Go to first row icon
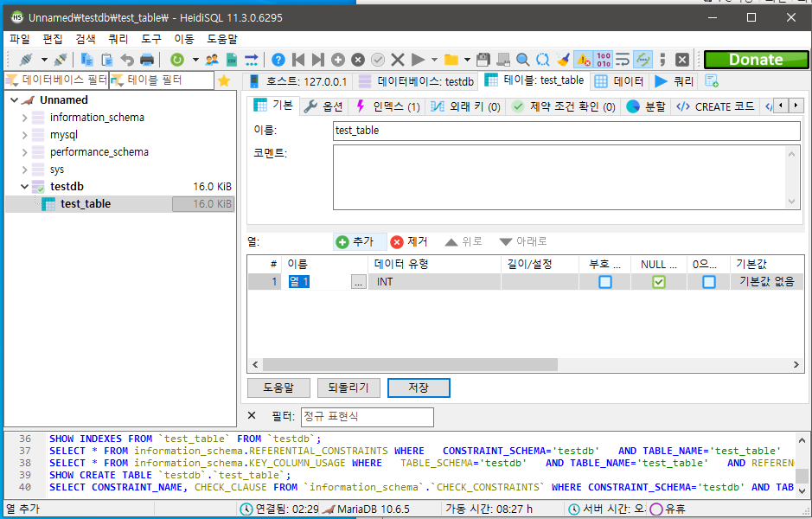The height and width of the screenshot is (519, 812). point(298,60)
